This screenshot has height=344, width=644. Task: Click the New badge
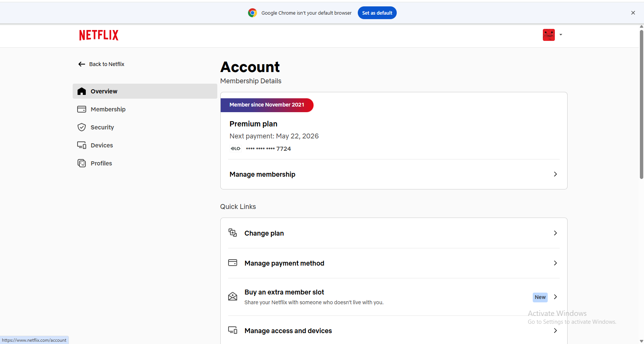pos(540,297)
